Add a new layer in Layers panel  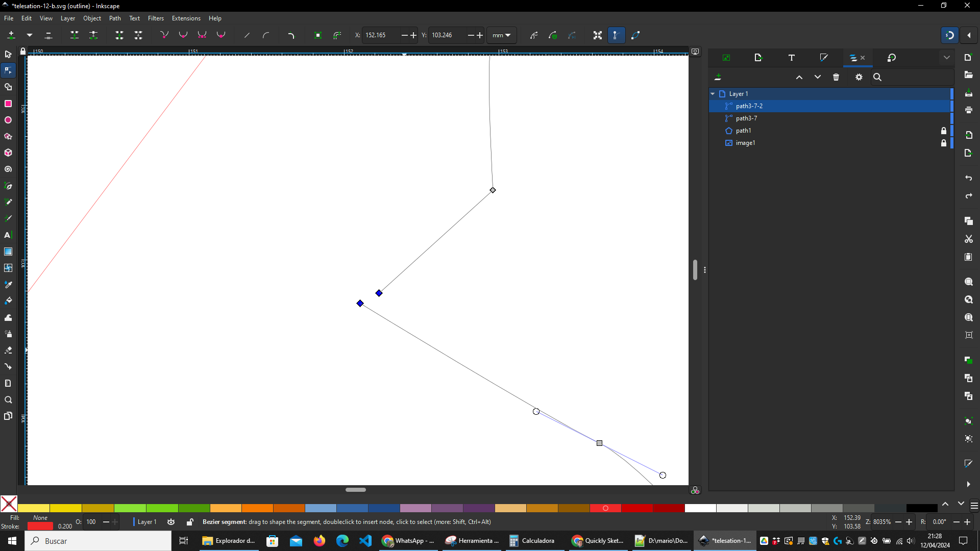718,77
